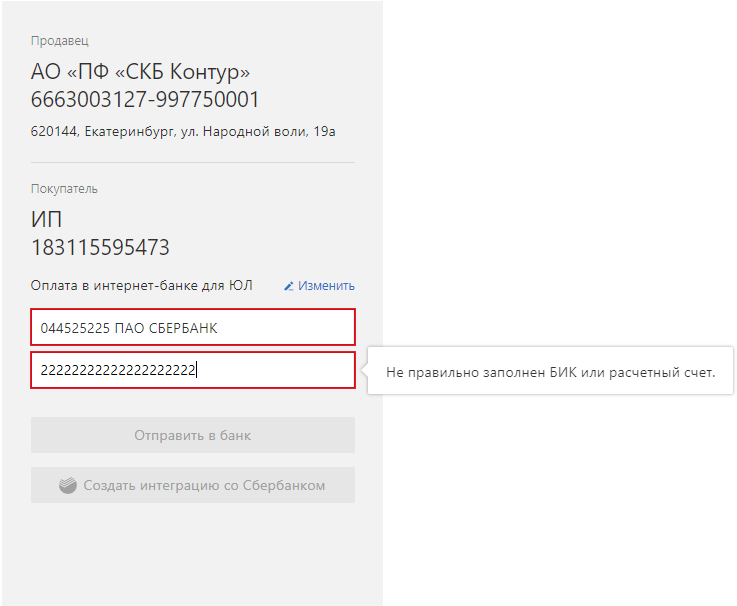Click the Продавец label
The image size is (737, 606).
coord(60,41)
